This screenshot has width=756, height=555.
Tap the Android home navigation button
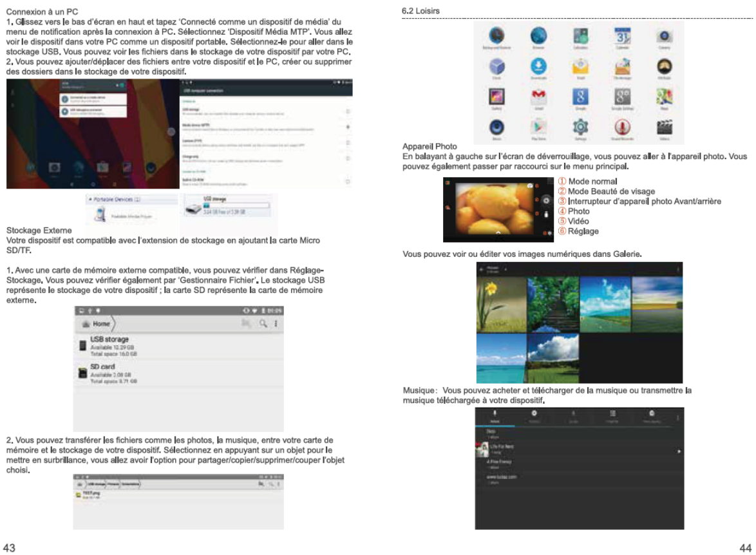click(x=93, y=184)
